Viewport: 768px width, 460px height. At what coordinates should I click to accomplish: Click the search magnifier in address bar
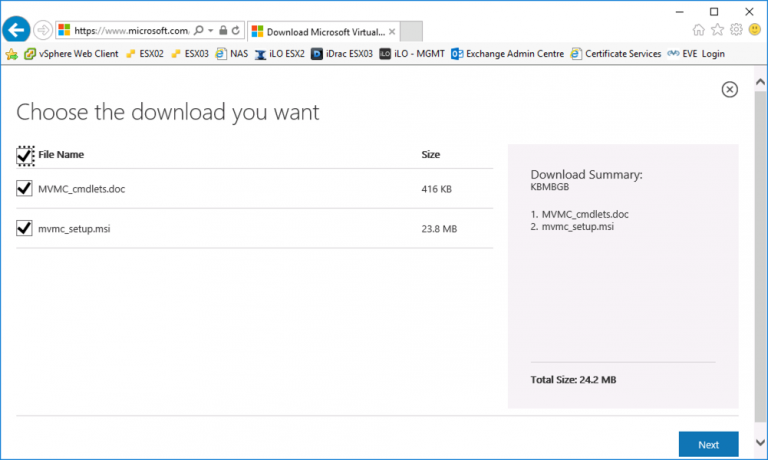(198, 30)
